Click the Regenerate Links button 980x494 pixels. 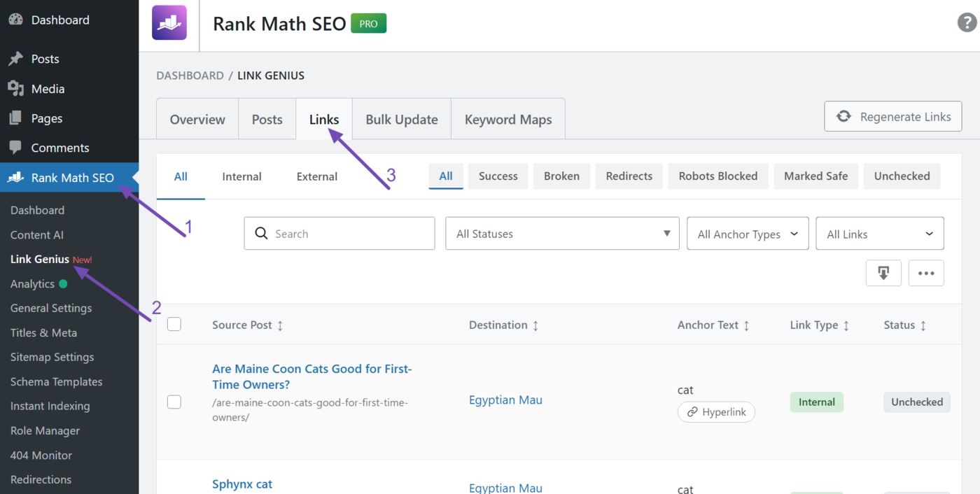[893, 116]
